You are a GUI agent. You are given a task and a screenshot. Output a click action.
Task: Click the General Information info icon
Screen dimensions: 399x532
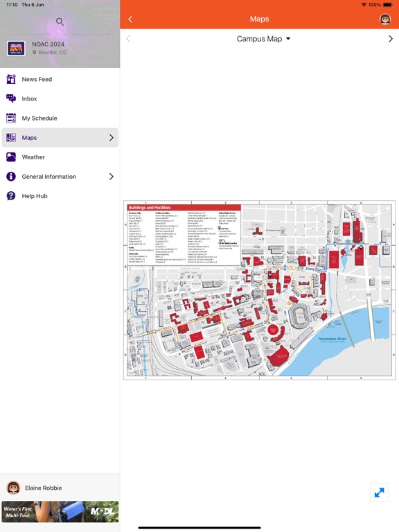click(x=11, y=177)
